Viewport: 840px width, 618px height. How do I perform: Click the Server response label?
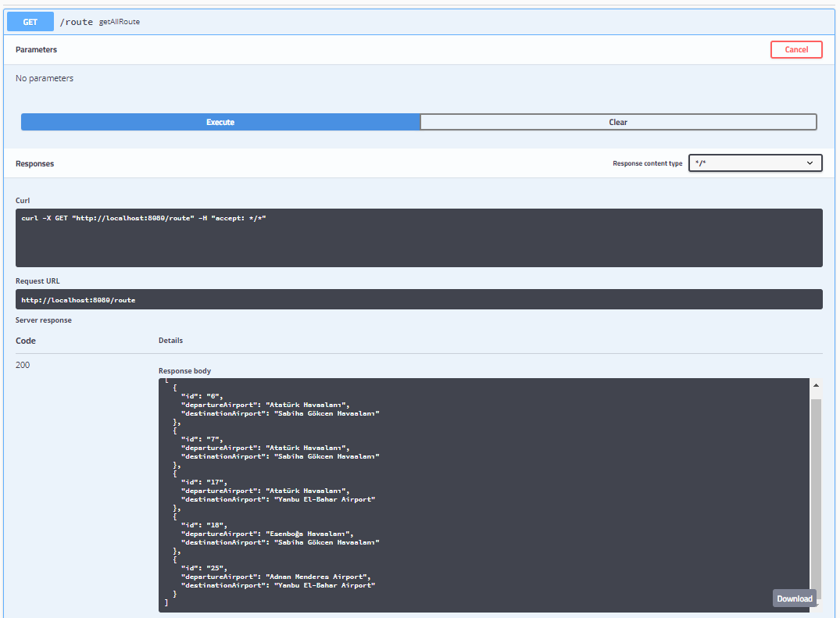tap(44, 320)
